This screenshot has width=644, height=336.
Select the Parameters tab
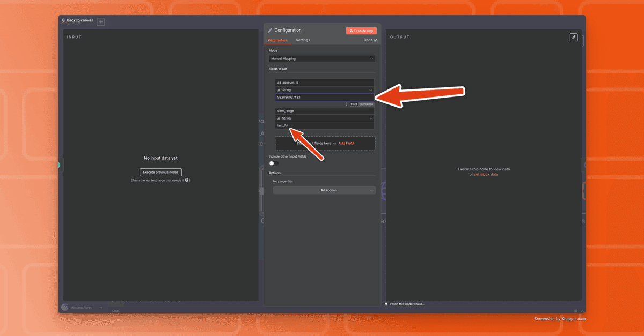point(278,40)
